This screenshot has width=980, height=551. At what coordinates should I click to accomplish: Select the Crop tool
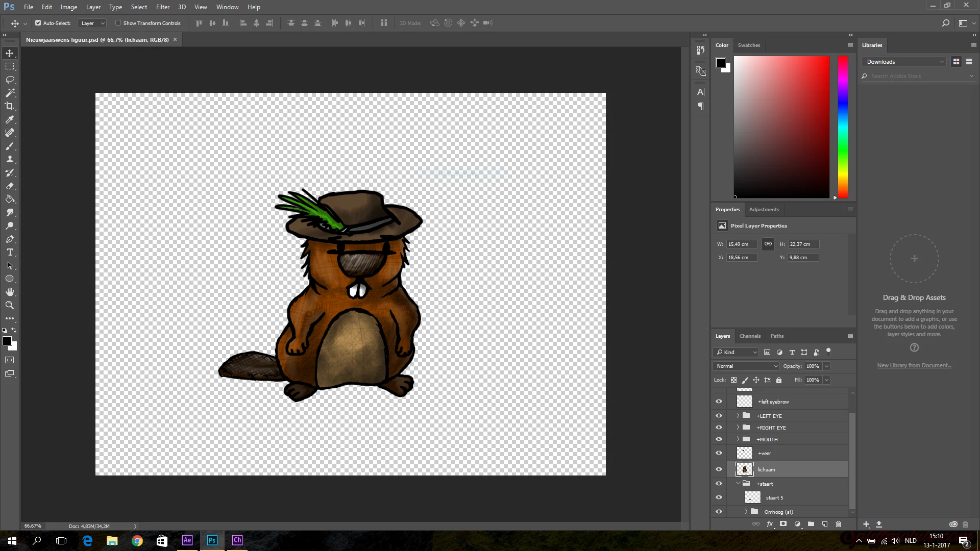(10, 106)
